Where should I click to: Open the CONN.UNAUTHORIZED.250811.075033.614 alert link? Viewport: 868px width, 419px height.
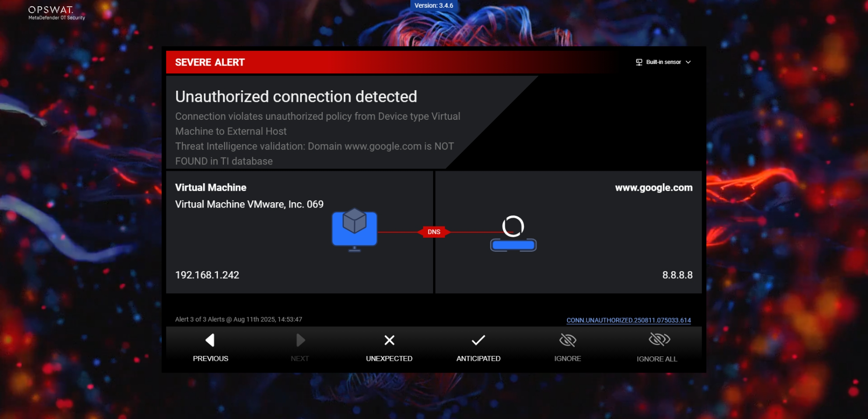coord(629,320)
